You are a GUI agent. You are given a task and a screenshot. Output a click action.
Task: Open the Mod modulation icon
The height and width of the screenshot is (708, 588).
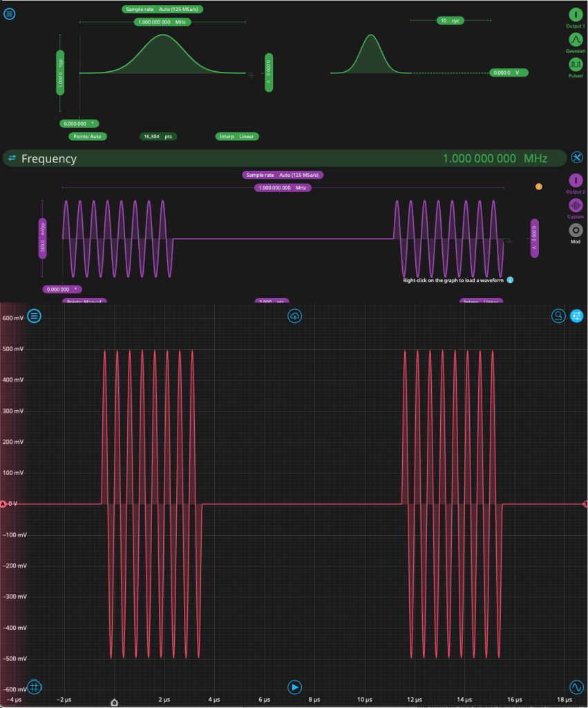(576, 230)
